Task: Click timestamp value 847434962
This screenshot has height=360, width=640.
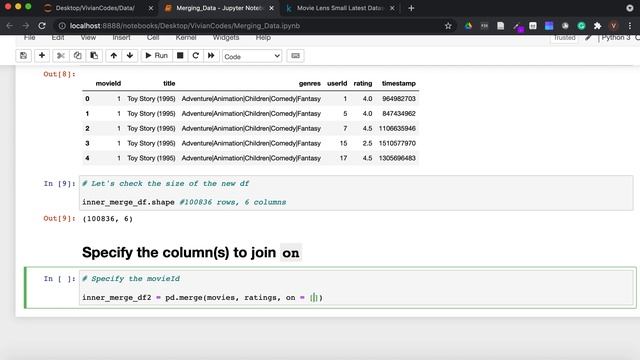Action: (x=399, y=113)
